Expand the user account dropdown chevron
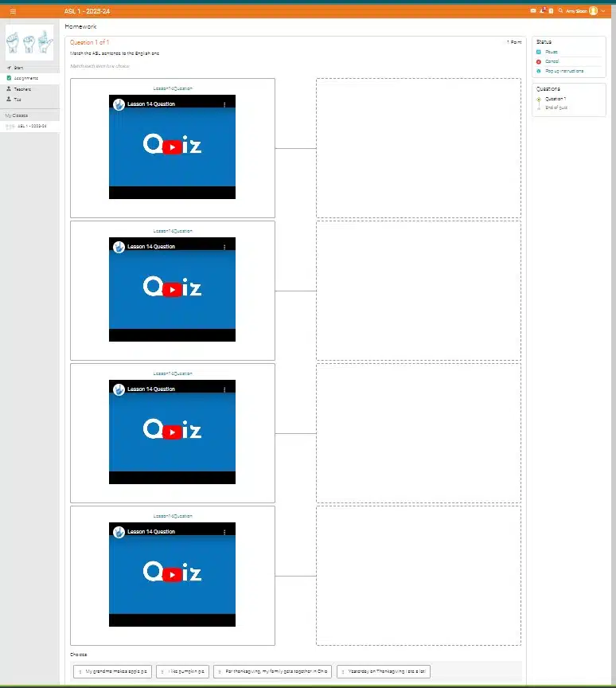This screenshot has width=616, height=688. (x=603, y=11)
